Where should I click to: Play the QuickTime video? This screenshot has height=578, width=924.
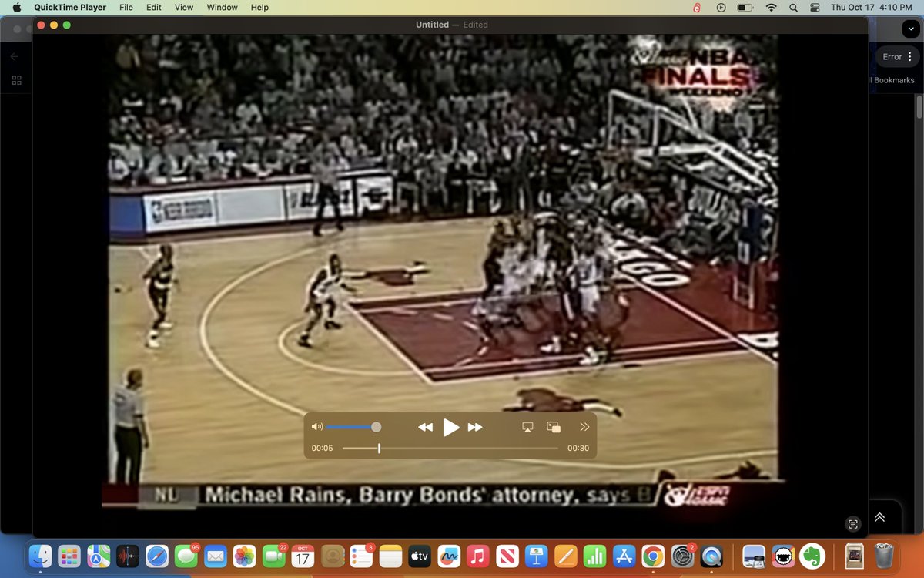point(451,427)
